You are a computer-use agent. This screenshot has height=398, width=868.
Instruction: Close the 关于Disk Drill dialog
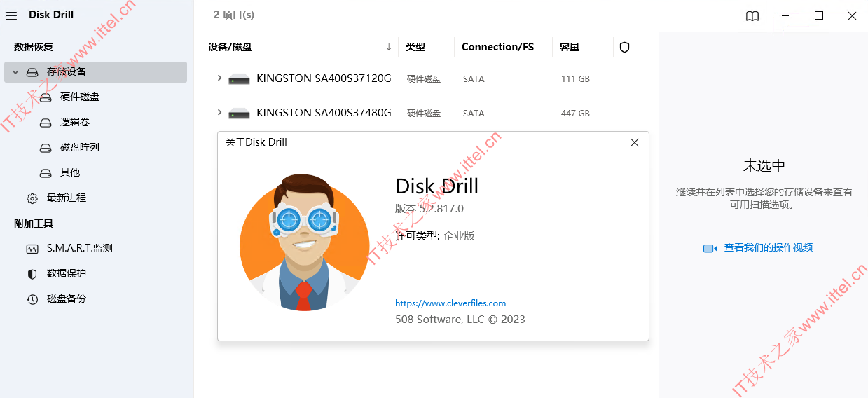tap(635, 142)
